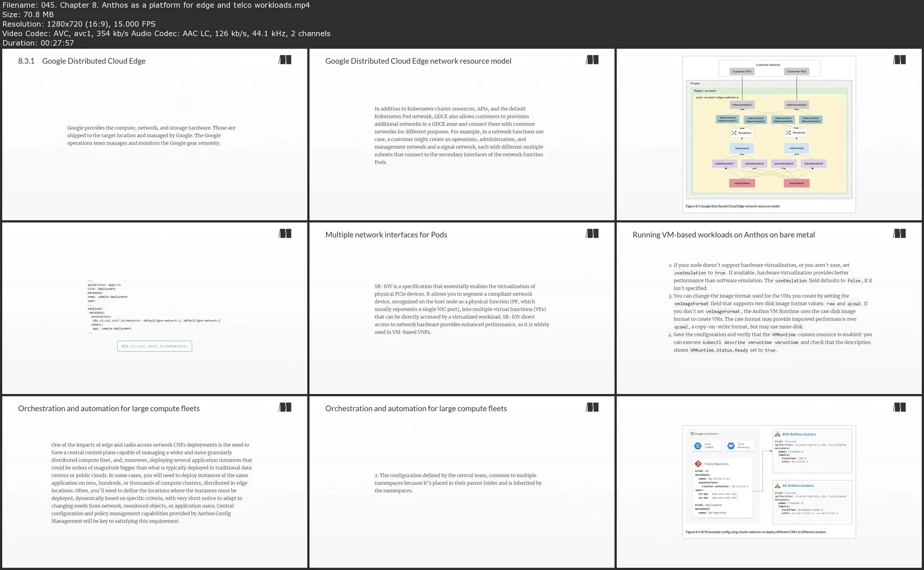
Task: Click the Filename line in the header
Action: point(156,5)
